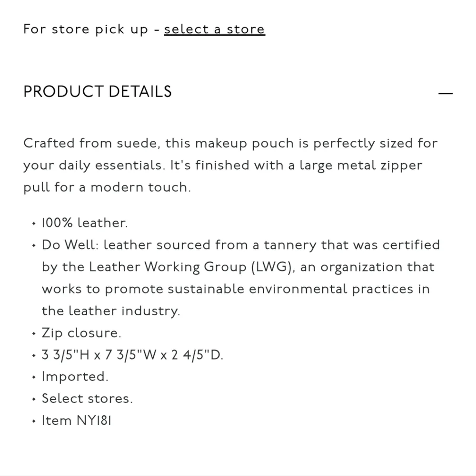476x476 pixels.
Task: Click the "Crafted from suede" description line
Action: click(x=230, y=143)
